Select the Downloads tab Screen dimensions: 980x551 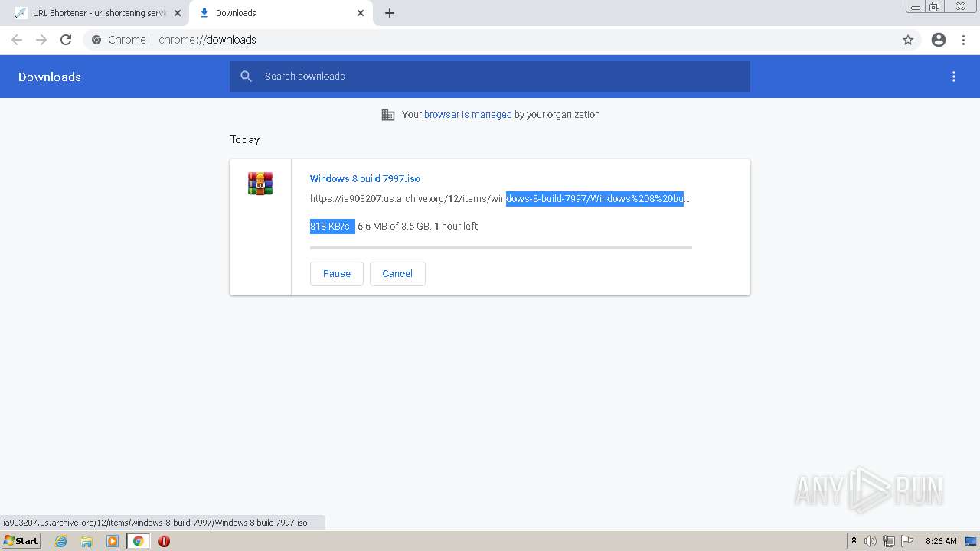click(x=279, y=13)
